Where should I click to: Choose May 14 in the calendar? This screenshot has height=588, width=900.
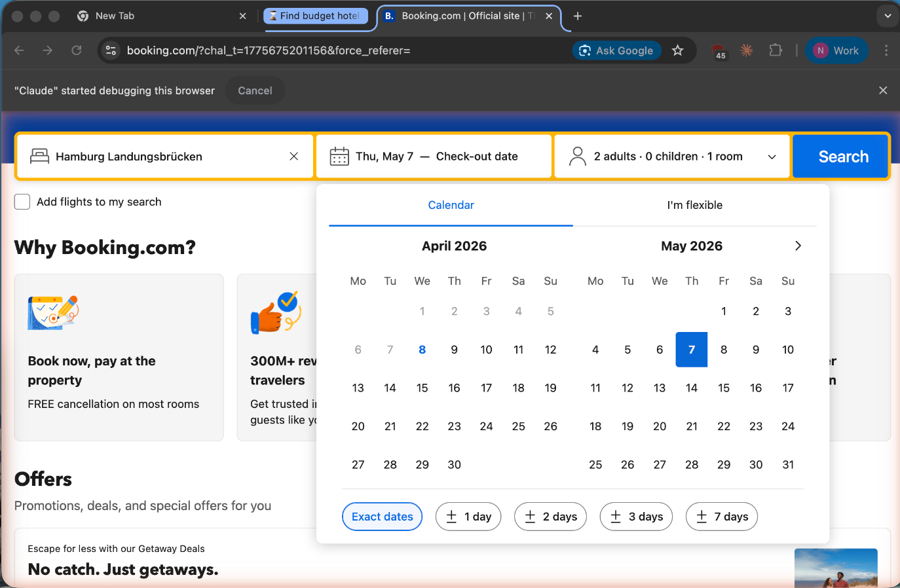tap(692, 388)
